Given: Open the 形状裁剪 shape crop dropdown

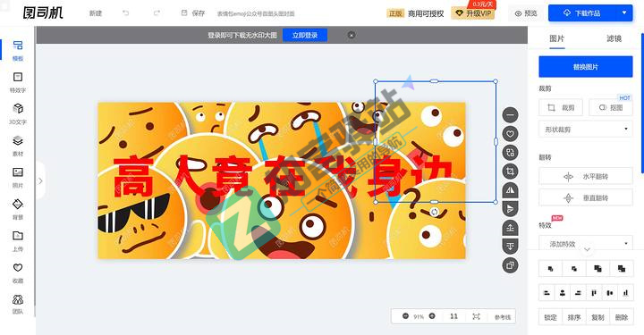Looking at the screenshot, I should coord(586,130).
